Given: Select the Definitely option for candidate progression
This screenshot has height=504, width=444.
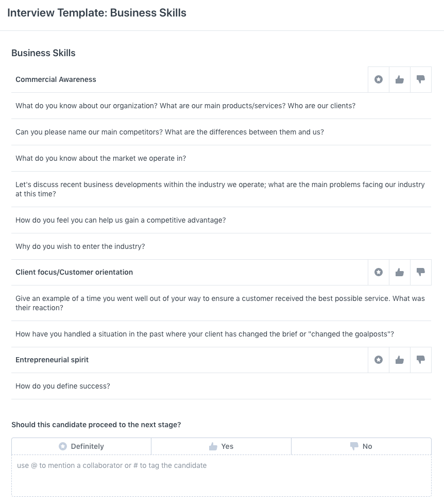Looking at the screenshot, I should (81, 446).
